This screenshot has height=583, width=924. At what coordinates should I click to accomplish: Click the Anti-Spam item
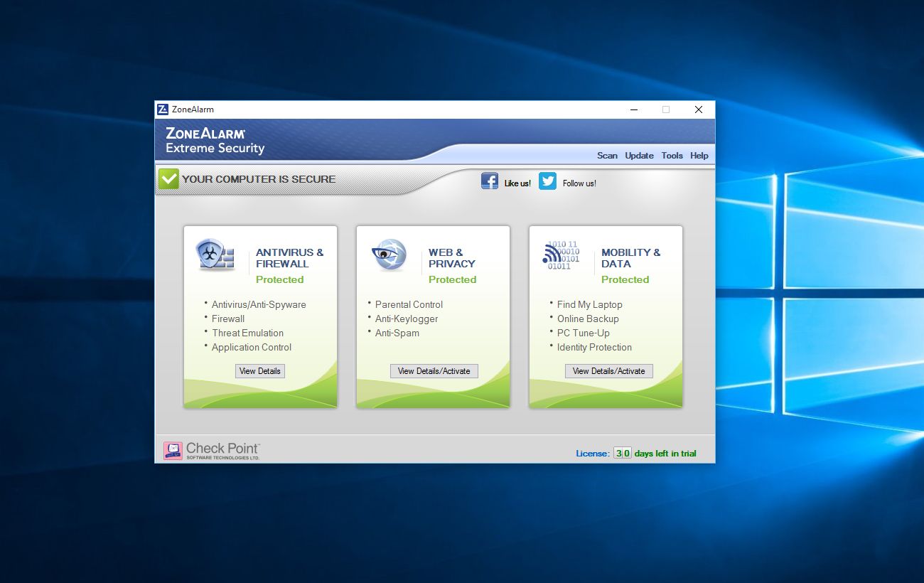coord(397,333)
